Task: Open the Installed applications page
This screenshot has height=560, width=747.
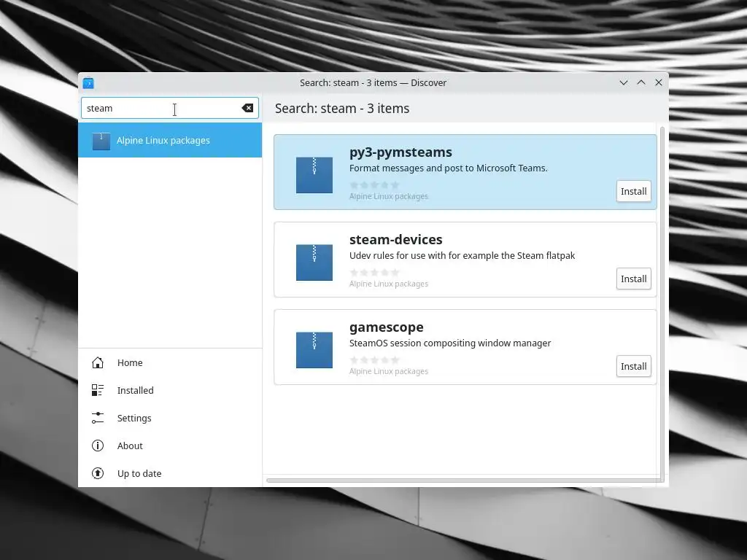Action: 170,391
